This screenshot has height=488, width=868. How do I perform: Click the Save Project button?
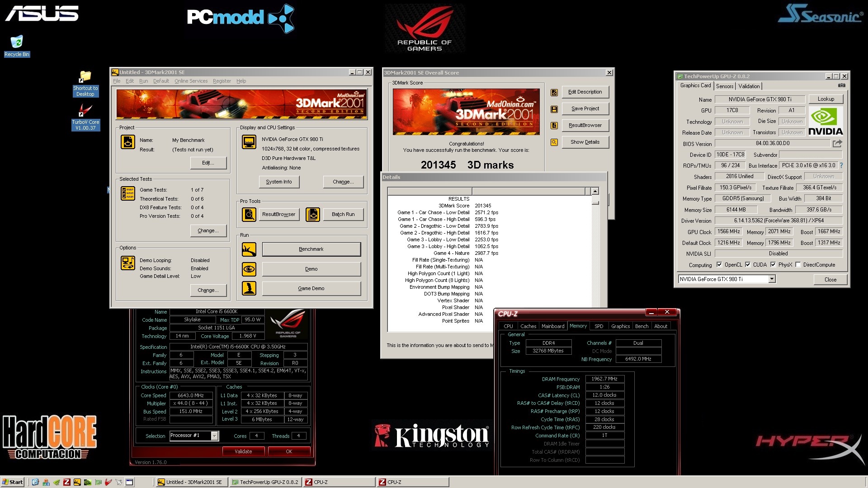[x=585, y=109]
